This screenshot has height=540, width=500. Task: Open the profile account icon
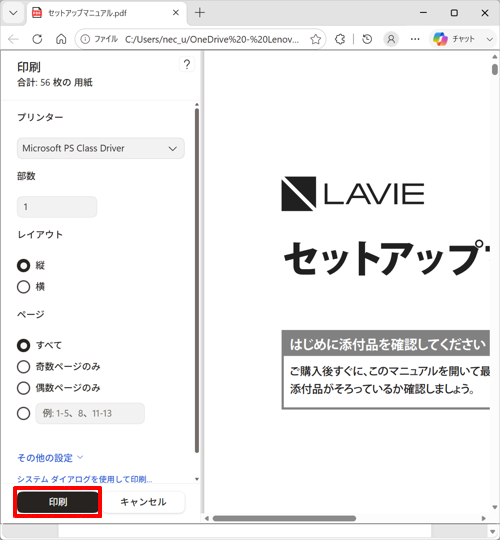(391, 39)
